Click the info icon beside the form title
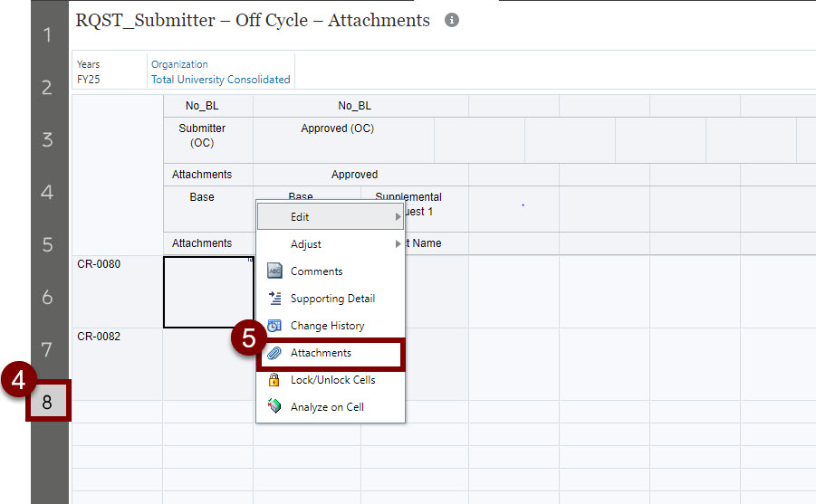The image size is (816, 504). pyautogui.click(x=452, y=21)
